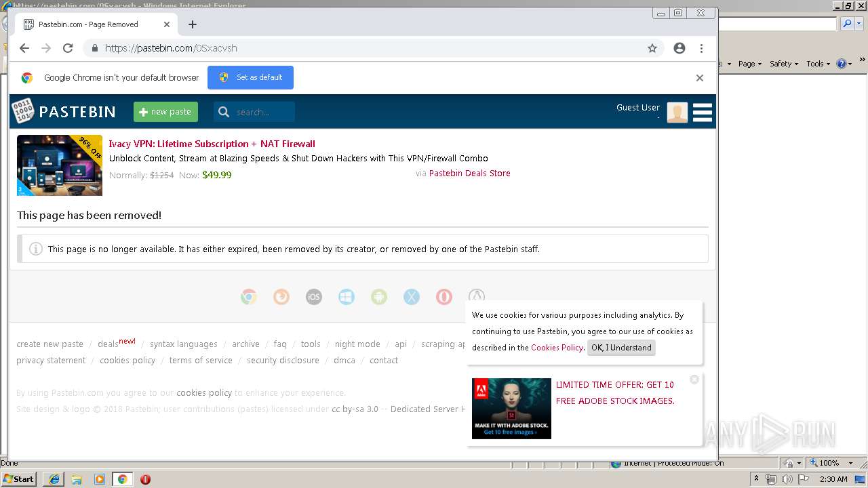Open Chrome's three-dot menu
The width and height of the screenshot is (868, 488).
pos(701,48)
